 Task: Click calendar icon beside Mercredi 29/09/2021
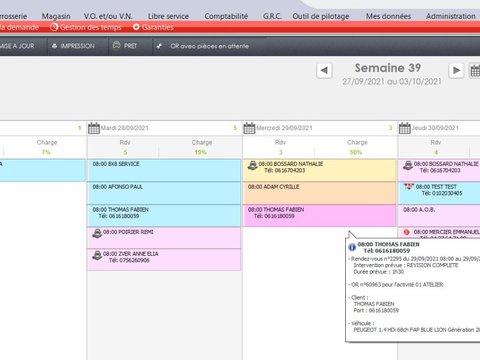(249, 128)
